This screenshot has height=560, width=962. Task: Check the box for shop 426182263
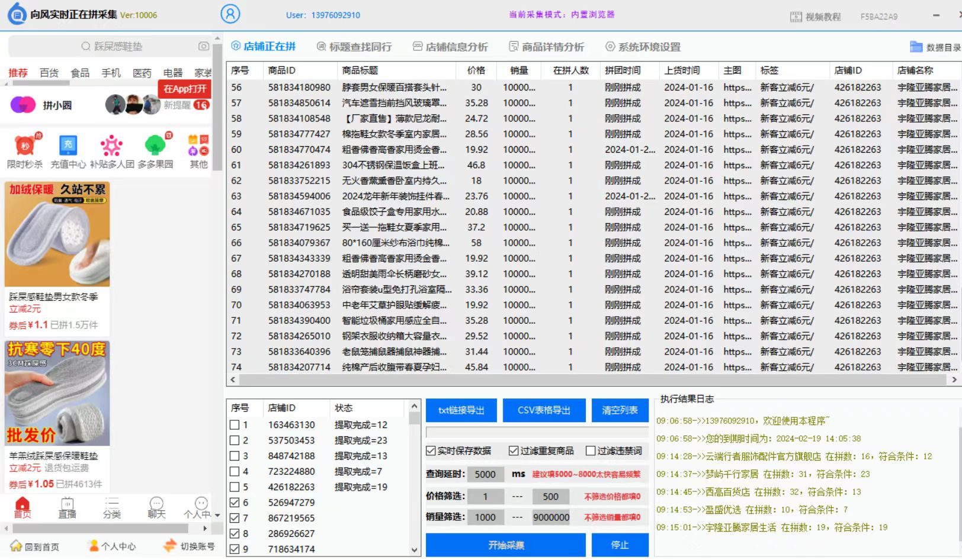[235, 487]
